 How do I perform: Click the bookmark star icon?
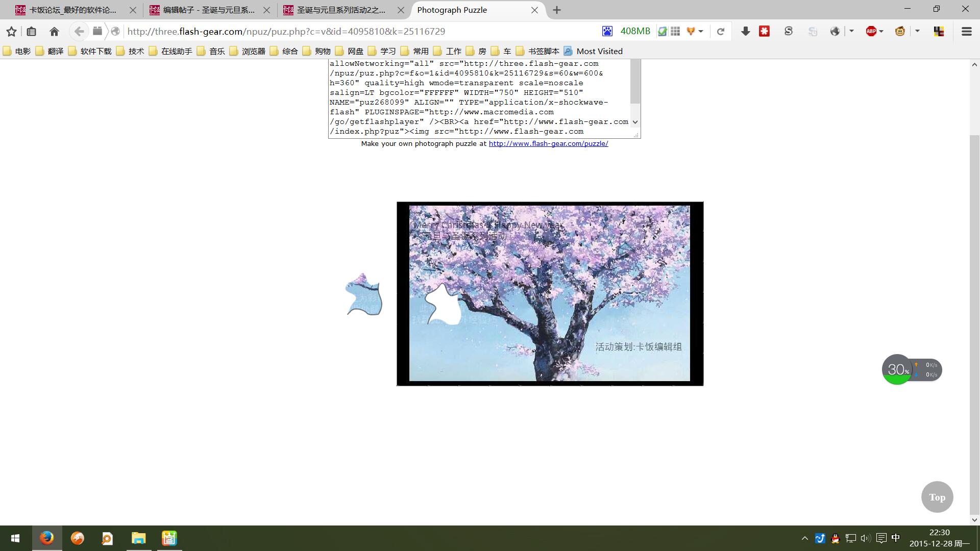coord(11,32)
